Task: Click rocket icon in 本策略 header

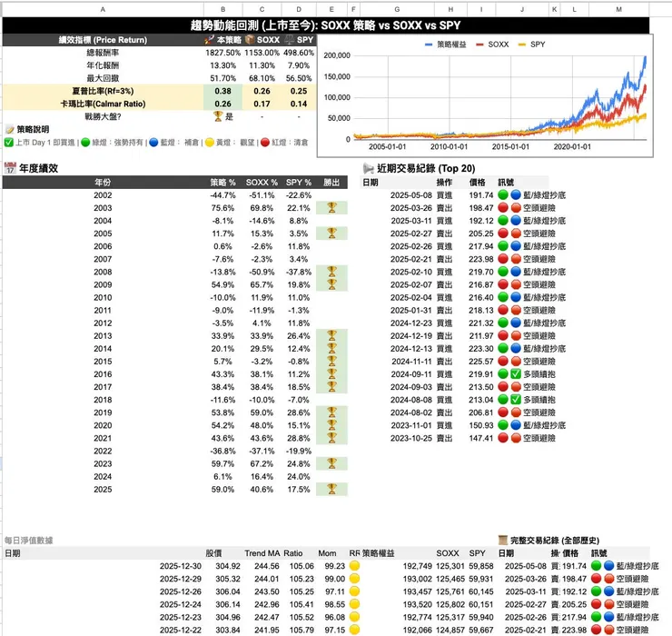Action: (x=209, y=40)
